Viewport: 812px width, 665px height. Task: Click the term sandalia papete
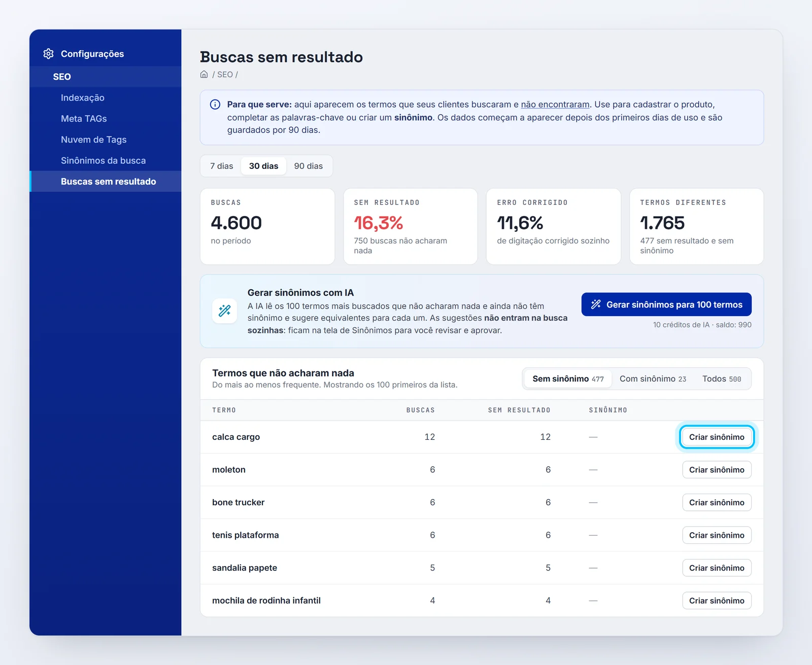tap(245, 568)
